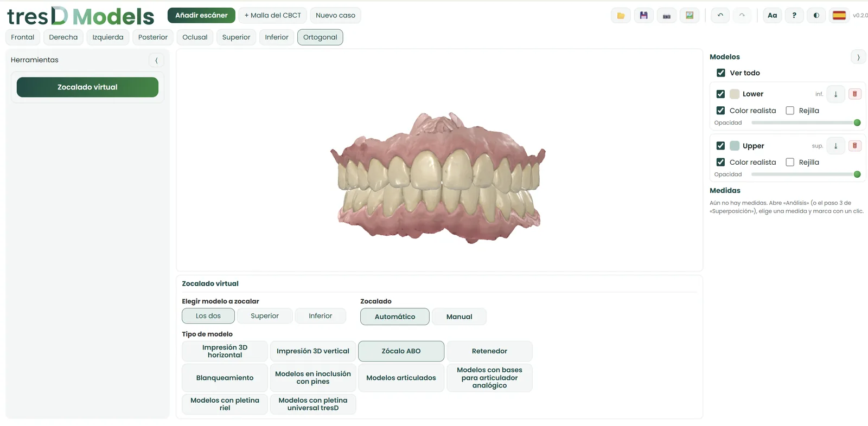Image resolution: width=868 pixels, height=426 pixels.
Task: Redo the last undone action
Action: 742,15
